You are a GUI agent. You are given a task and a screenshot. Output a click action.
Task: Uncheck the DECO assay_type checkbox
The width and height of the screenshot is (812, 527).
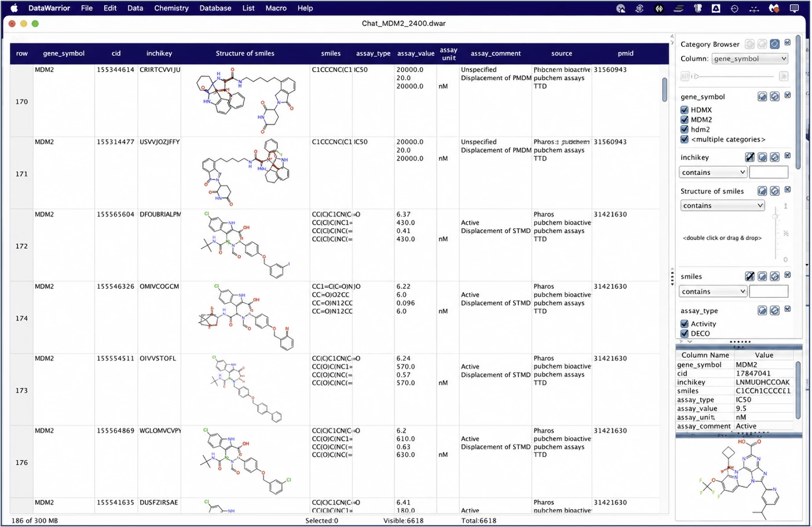[685, 334]
